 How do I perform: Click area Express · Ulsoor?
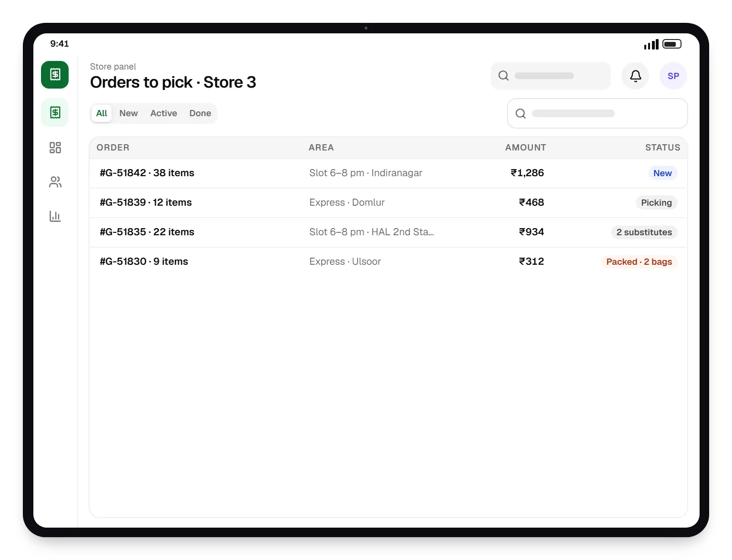(x=345, y=261)
